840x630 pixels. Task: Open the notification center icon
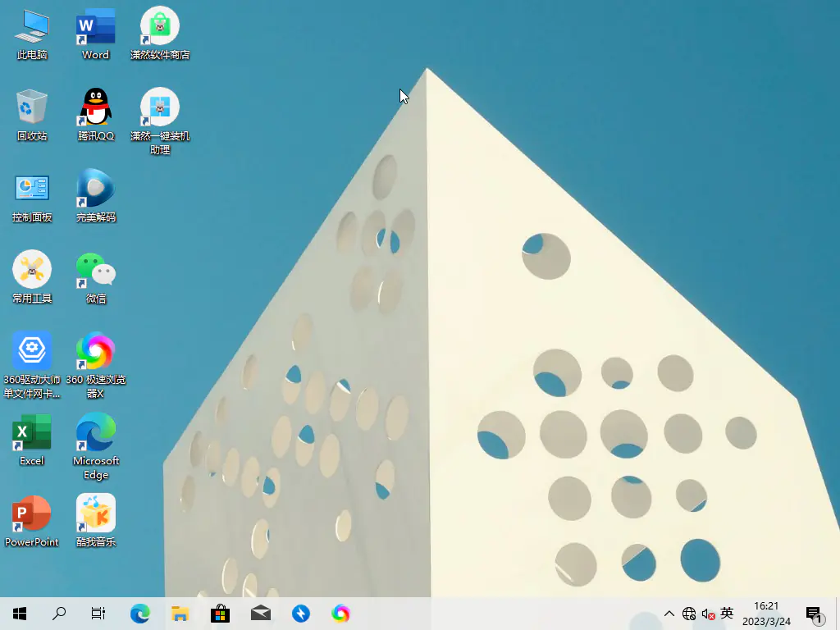(814, 614)
